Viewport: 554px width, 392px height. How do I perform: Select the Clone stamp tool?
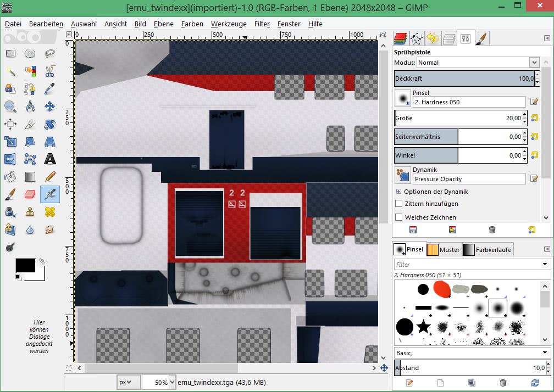click(30, 212)
